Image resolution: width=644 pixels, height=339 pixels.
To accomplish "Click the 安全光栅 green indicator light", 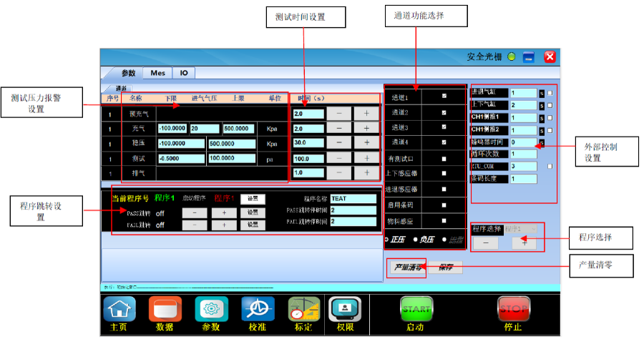I will 511,56.
